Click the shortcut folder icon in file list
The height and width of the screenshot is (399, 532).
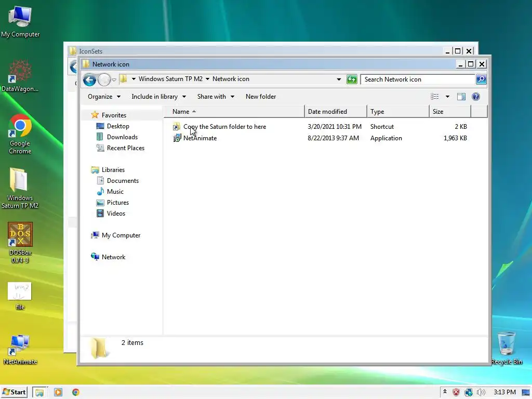tap(177, 127)
